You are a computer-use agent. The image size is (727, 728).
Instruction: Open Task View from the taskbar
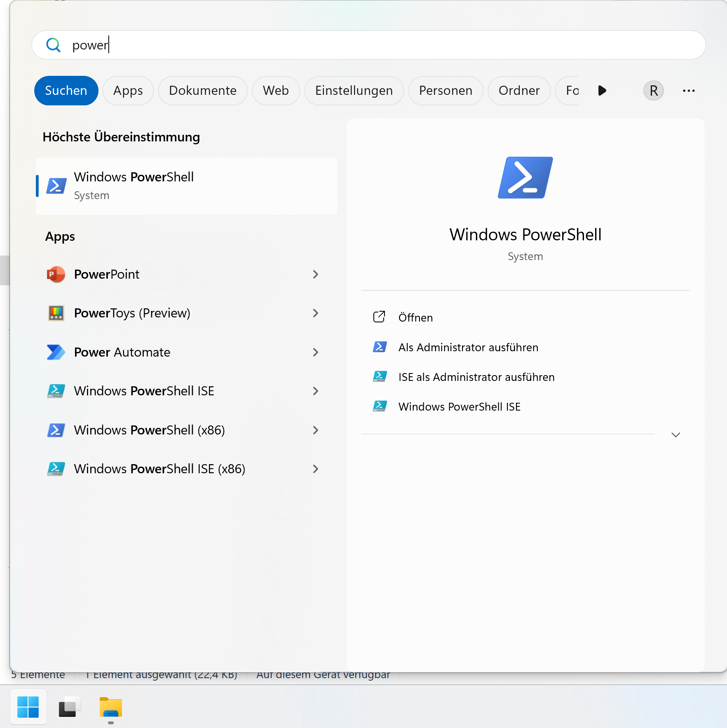point(69,707)
